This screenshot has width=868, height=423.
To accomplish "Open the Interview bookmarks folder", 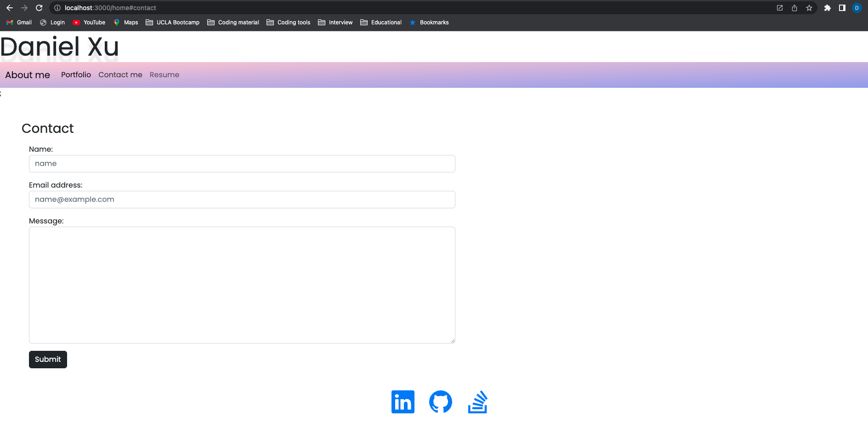I will coord(335,22).
